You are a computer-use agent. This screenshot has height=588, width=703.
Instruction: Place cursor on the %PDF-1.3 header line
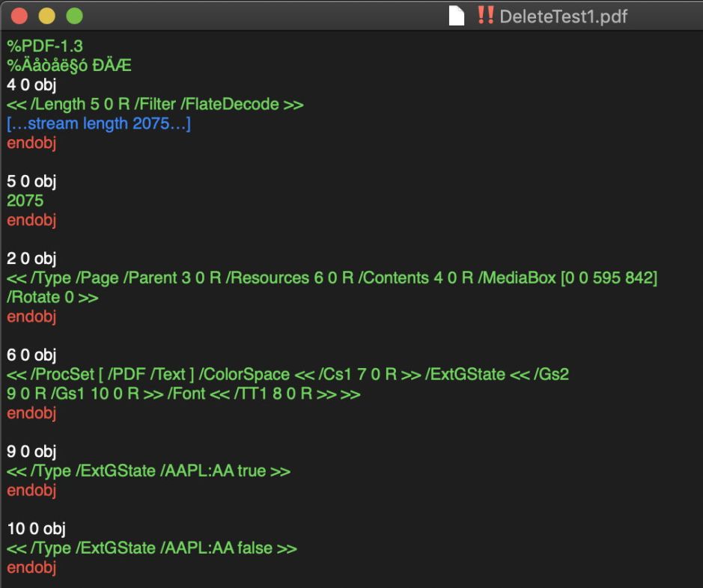pos(45,46)
